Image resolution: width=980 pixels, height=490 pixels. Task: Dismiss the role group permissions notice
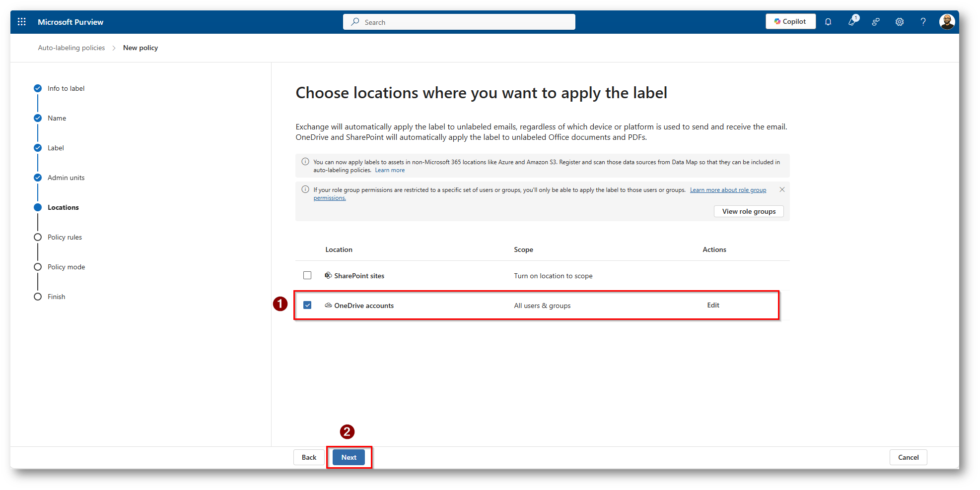coord(782,190)
